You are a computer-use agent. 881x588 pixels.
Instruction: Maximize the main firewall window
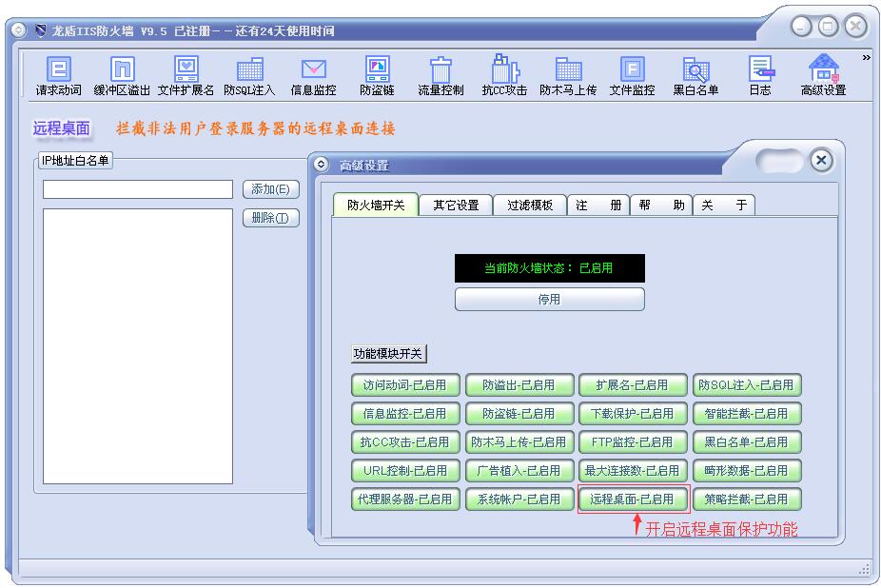pos(828,26)
